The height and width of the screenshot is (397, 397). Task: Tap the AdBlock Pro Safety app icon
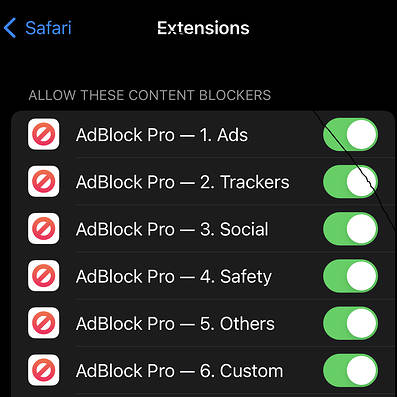point(44,276)
